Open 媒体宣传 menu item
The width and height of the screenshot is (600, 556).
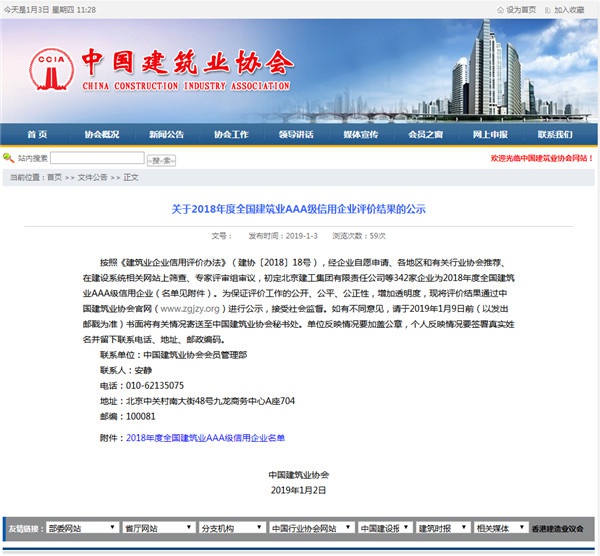coord(360,134)
